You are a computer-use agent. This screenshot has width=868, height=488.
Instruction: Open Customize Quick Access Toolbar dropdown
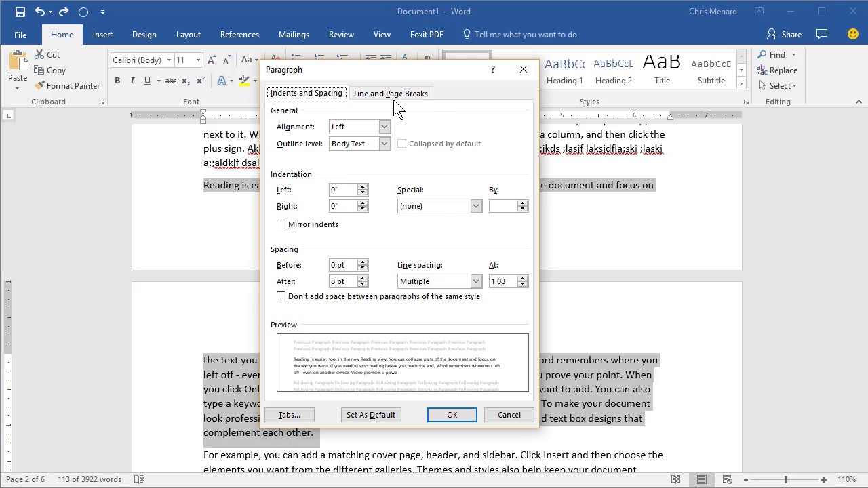[102, 12]
